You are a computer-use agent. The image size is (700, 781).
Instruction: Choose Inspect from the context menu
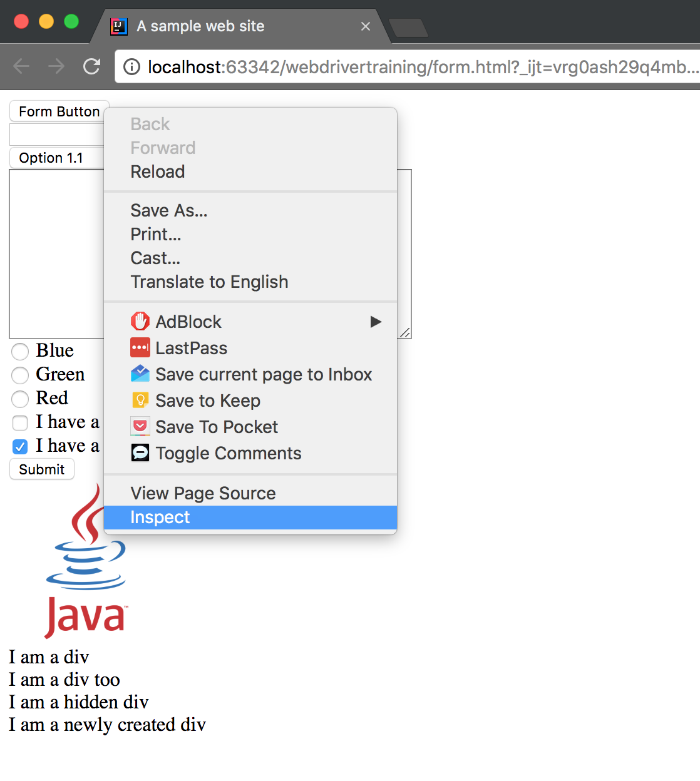[160, 518]
